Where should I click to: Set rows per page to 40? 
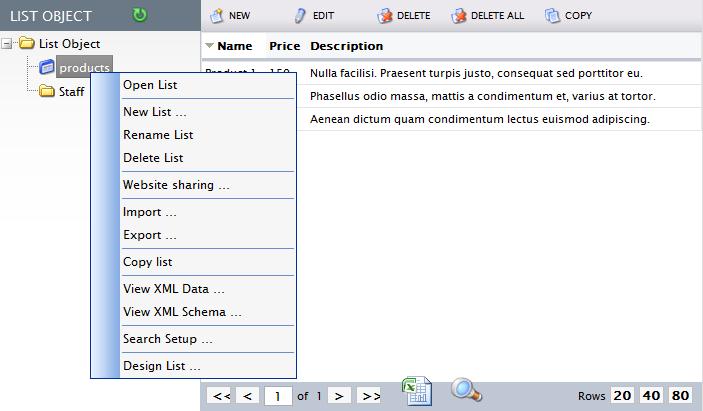point(651,395)
